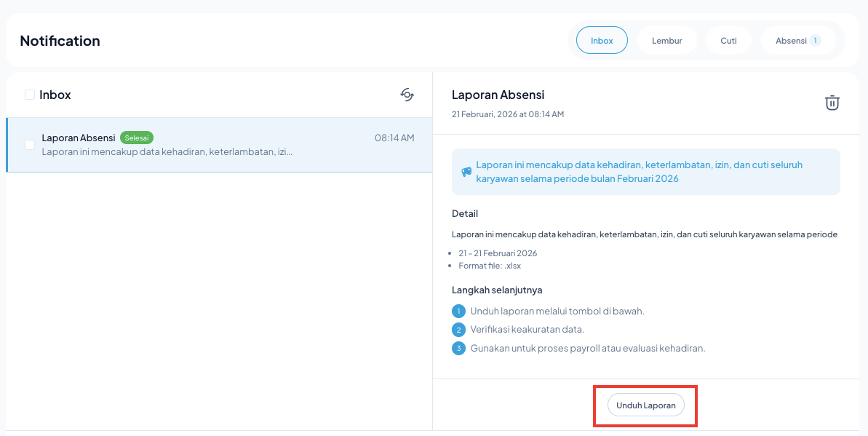Click the Format file .xlsx bullet
The width and height of the screenshot is (868, 436).
coord(485,266)
